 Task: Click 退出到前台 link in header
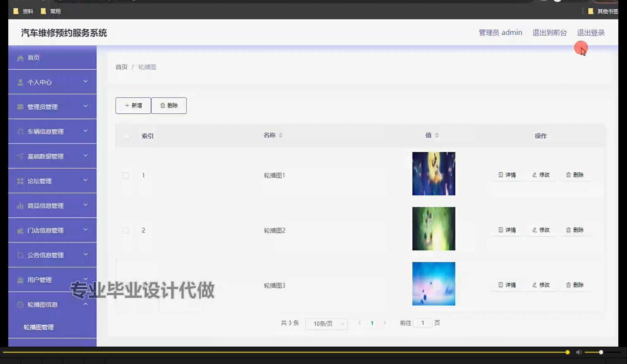[549, 33]
